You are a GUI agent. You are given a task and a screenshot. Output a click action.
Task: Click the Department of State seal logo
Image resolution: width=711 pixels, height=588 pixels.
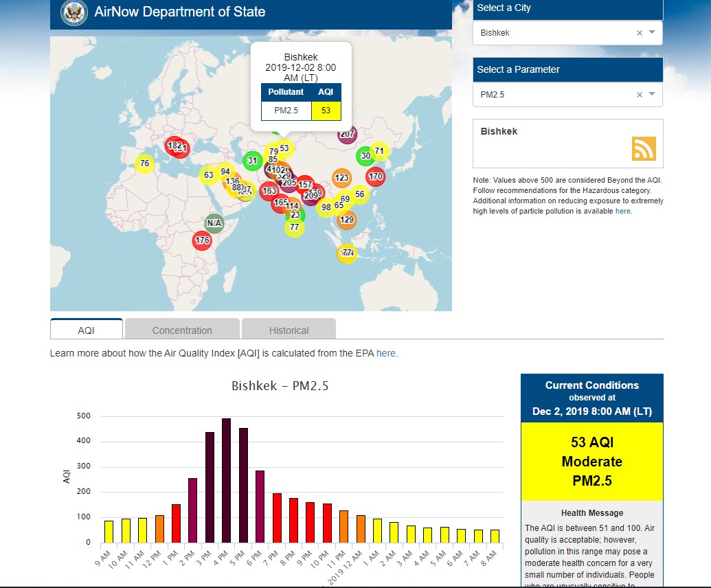74,12
